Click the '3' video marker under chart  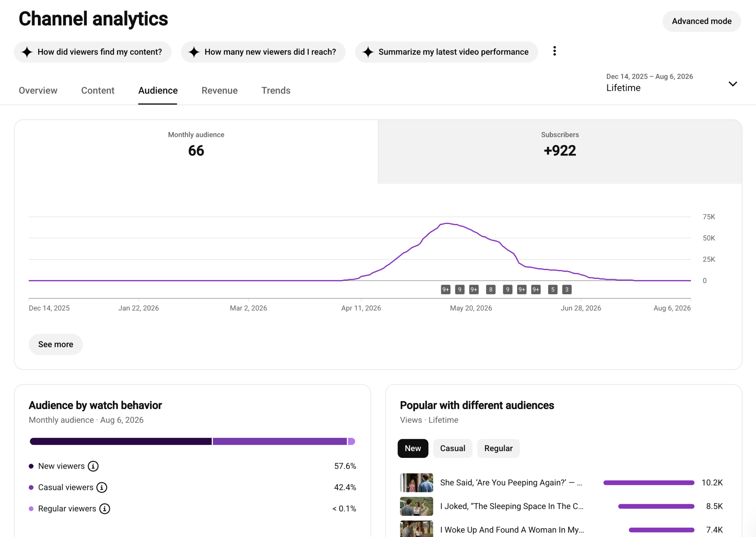click(567, 289)
